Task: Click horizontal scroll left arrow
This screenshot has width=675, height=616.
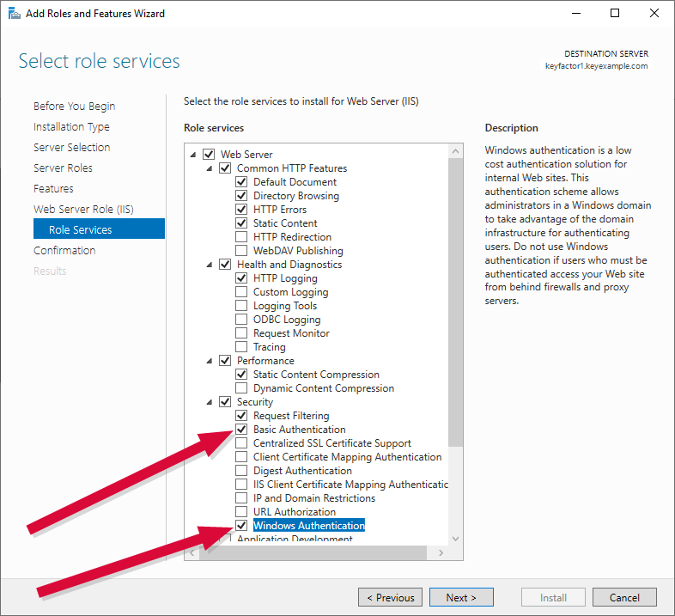Action: [192, 552]
